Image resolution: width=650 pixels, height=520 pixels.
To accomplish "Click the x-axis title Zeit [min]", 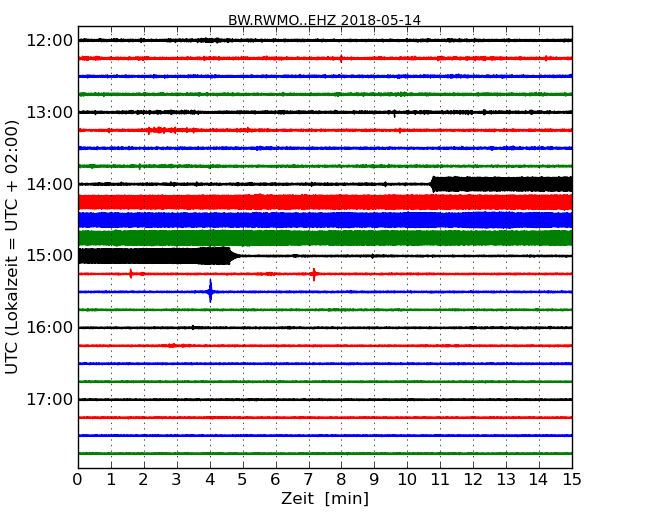I will tap(325, 498).
